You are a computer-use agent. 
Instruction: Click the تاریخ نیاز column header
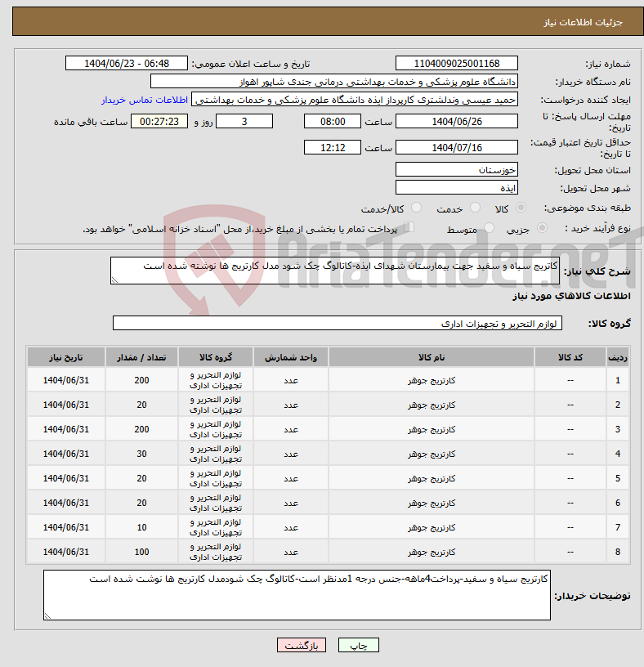tap(66, 357)
